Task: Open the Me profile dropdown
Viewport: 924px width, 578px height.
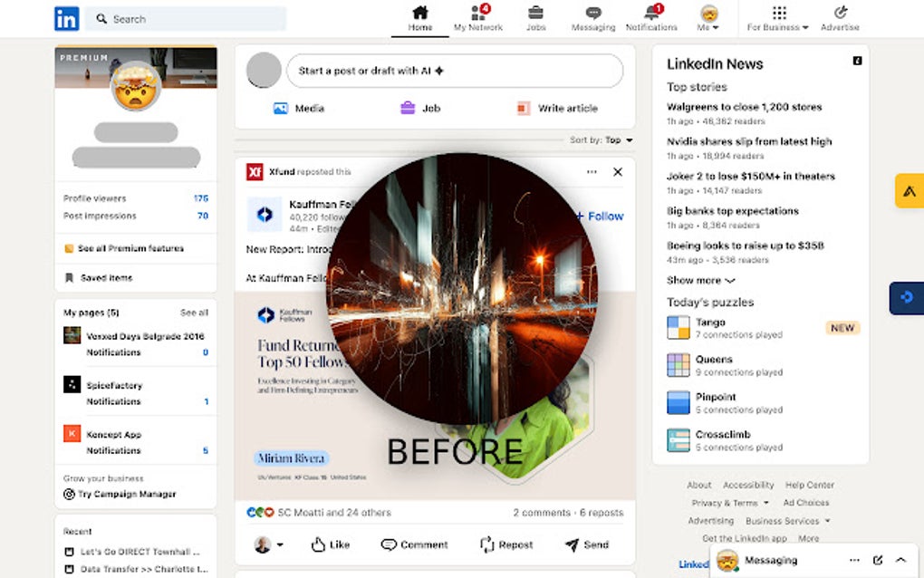Action: point(708,14)
